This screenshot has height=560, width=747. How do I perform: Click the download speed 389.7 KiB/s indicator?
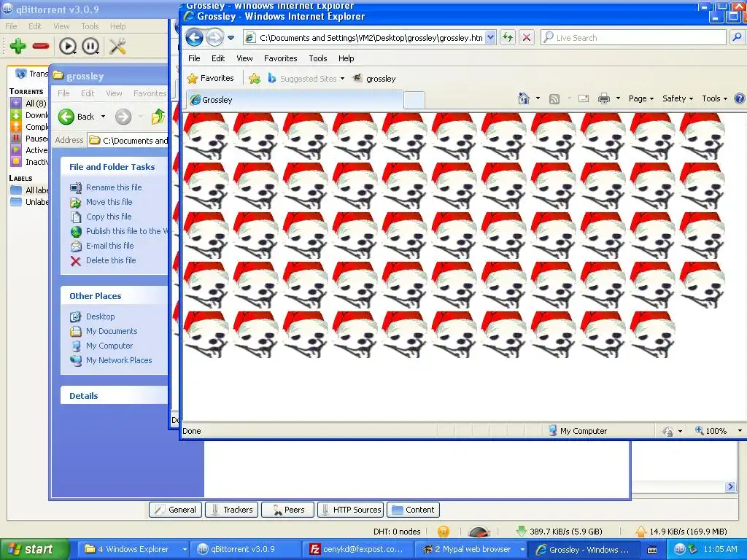pos(559,532)
